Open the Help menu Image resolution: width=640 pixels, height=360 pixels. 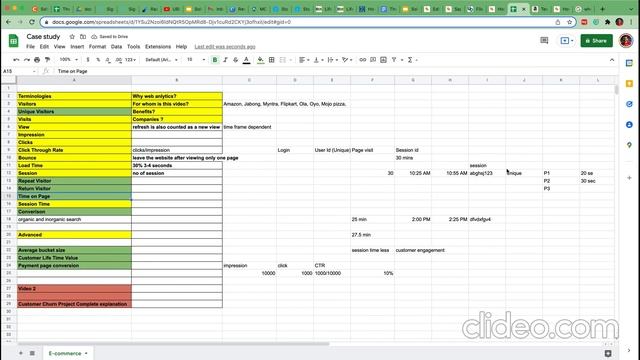181,47
